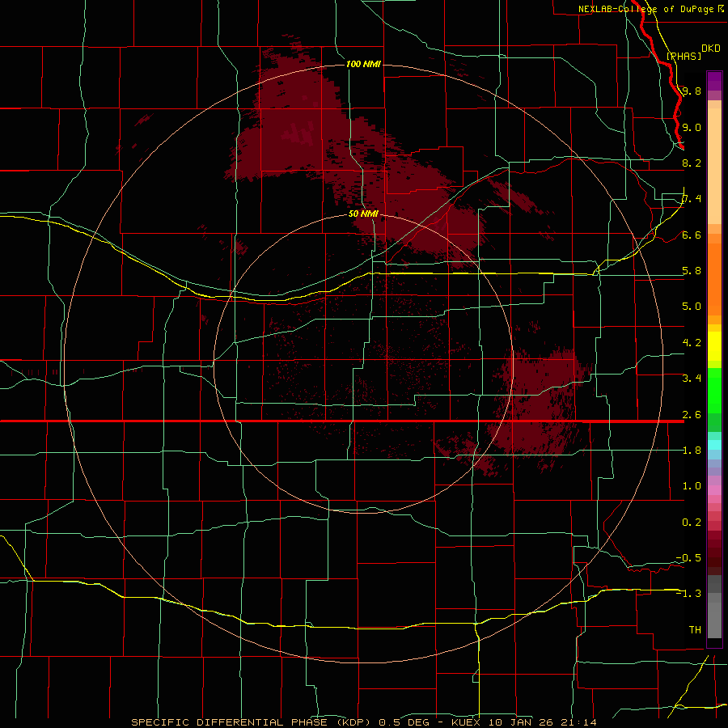This screenshot has width=728, height=728.
Task: Click the 2.6 legend value
Action: point(692,415)
